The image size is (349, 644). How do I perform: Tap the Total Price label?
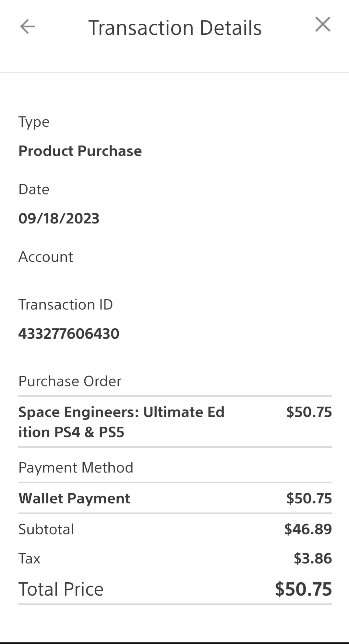click(61, 589)
